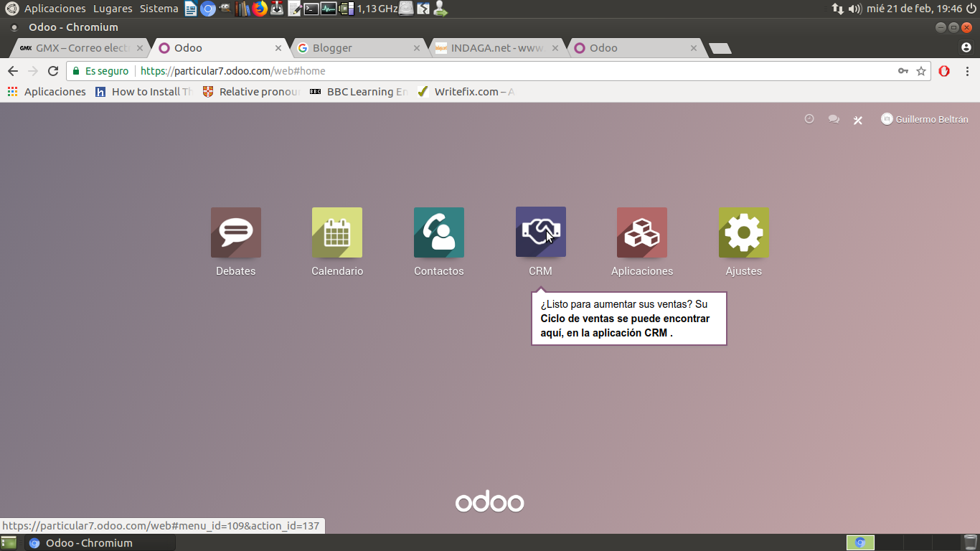Image resolution: width=980 pixels, height=551 pixels.
Task: Launch Chromium from the top panel
Action: point(208,9)
